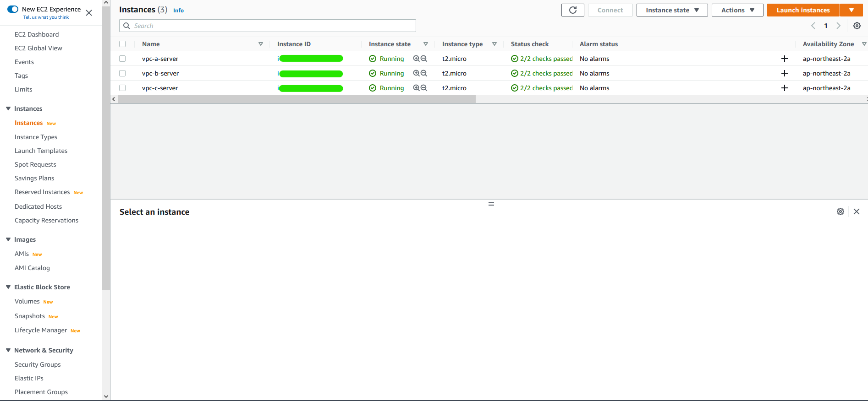Screen dimensions: 868x401
Task: Open Limits page in sidebar
Action: (23, 89)
